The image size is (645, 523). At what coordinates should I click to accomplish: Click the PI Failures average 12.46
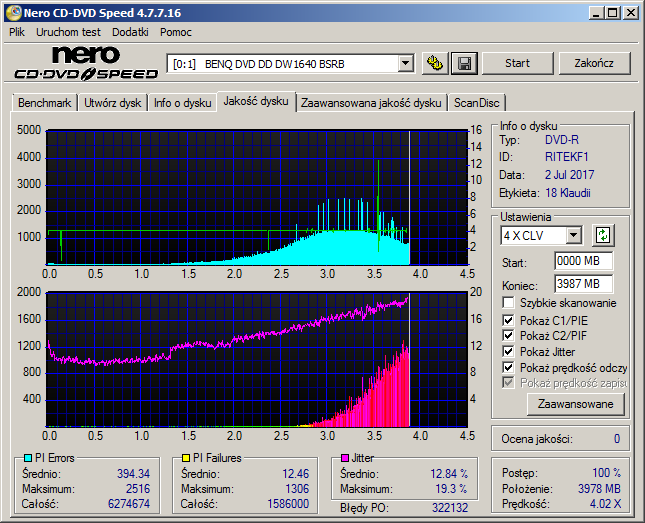295,474
